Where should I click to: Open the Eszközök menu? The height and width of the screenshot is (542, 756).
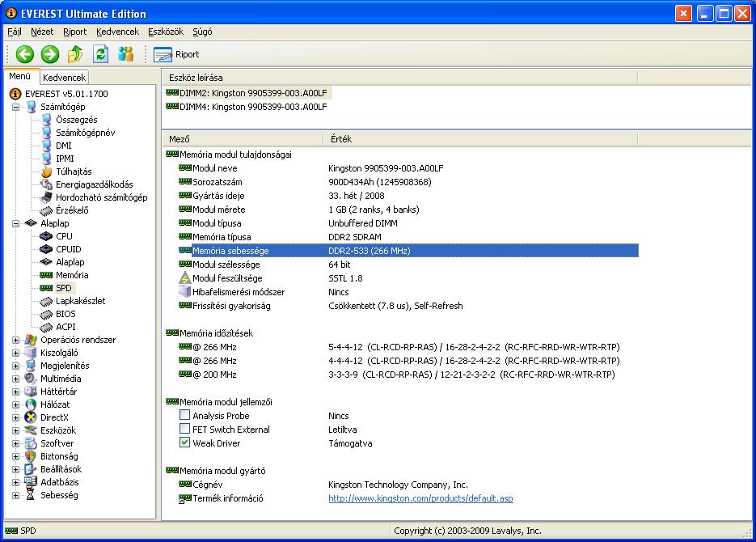166,32
